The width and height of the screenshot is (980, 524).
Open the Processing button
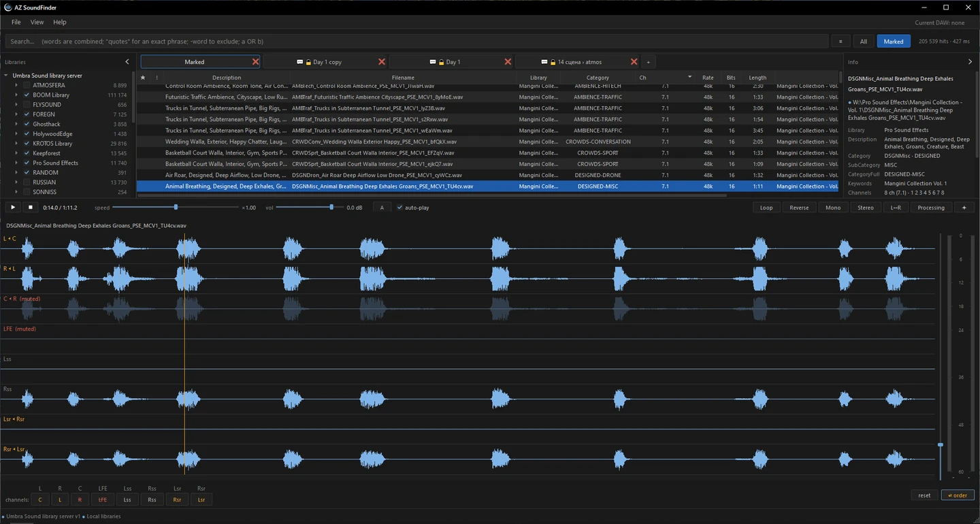[x=931, y=208]
